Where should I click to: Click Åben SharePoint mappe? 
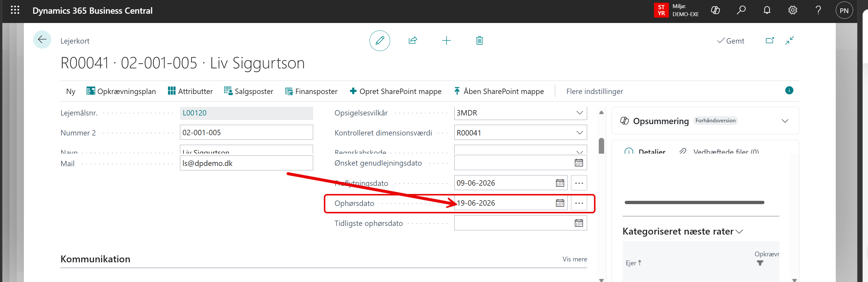499,91
